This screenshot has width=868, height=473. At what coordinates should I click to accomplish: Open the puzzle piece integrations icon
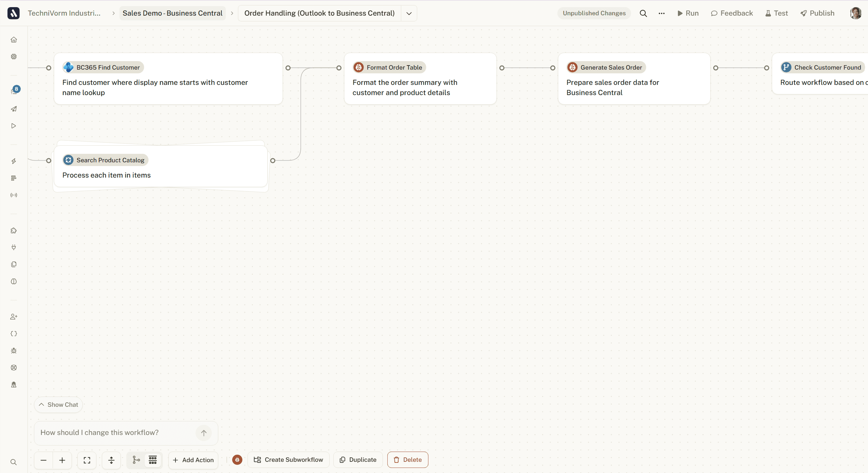pyautogui.click(x=14, y=230)
